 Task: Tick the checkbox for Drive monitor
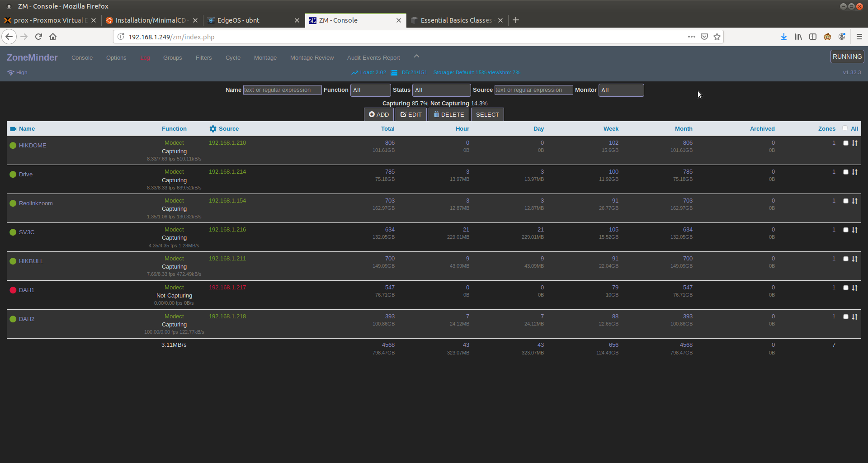click(x=846, y=172)
